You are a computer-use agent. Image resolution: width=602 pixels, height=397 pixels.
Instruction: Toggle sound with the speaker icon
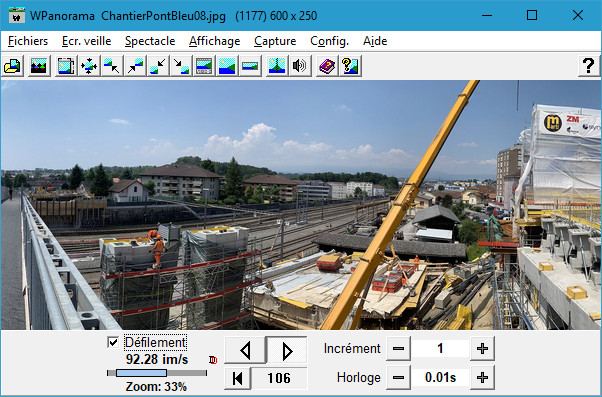[300, 66]
